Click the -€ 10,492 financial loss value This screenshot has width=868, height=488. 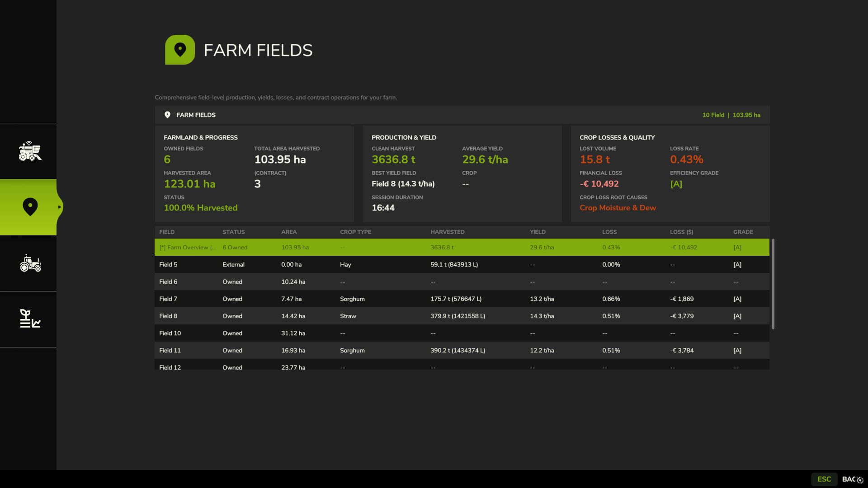599,184
